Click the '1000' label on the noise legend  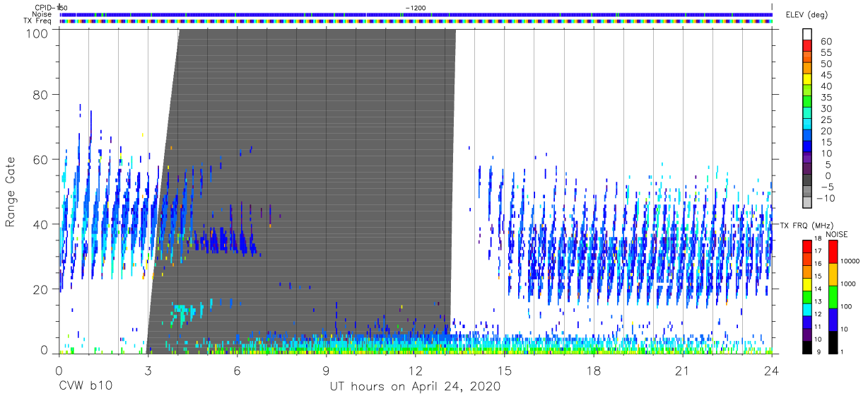click(x=848, y=284)
